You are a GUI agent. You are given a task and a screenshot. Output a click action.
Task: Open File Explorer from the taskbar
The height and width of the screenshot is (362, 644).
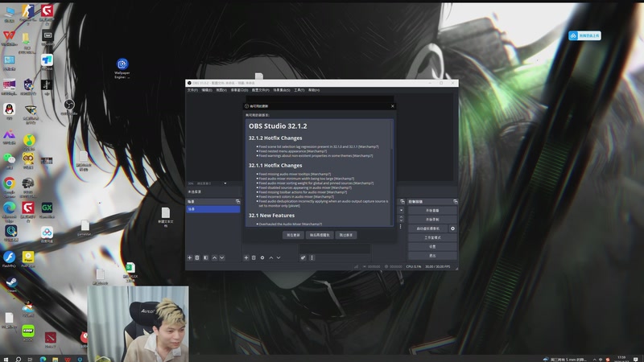(x=55, y=359)
